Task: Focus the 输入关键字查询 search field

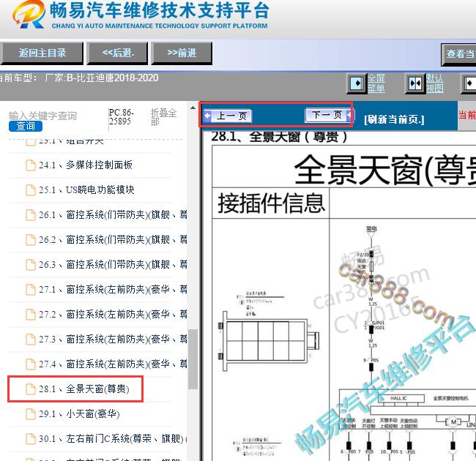Action: click(42, 116)
